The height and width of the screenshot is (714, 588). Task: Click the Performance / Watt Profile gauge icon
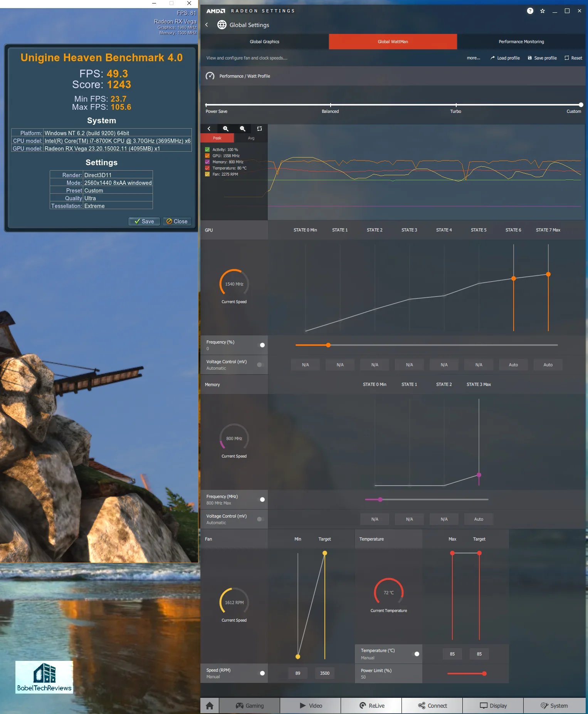tap(210, 76)
